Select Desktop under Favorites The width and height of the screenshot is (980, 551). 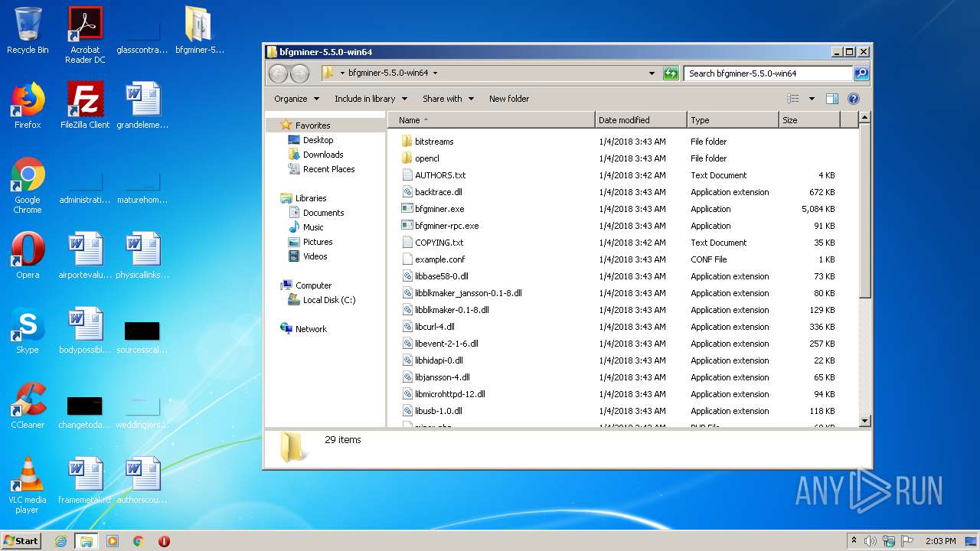[318, 140]
